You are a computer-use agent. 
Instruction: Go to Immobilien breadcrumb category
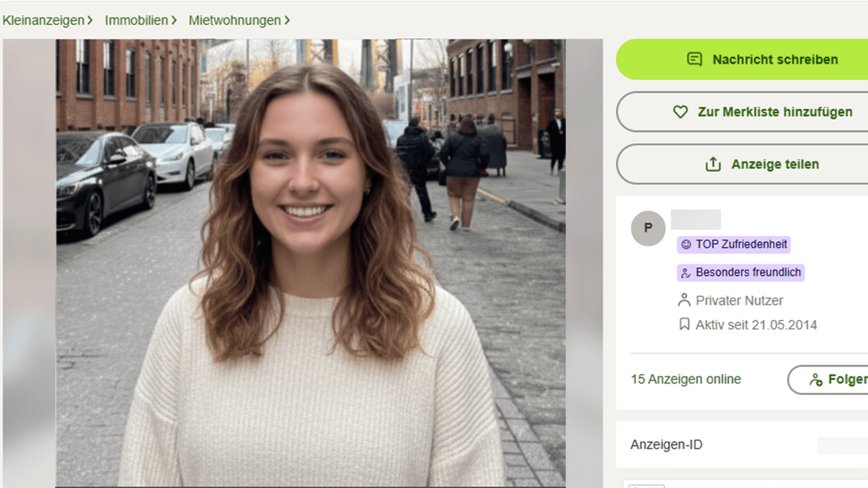click(136, 20)
